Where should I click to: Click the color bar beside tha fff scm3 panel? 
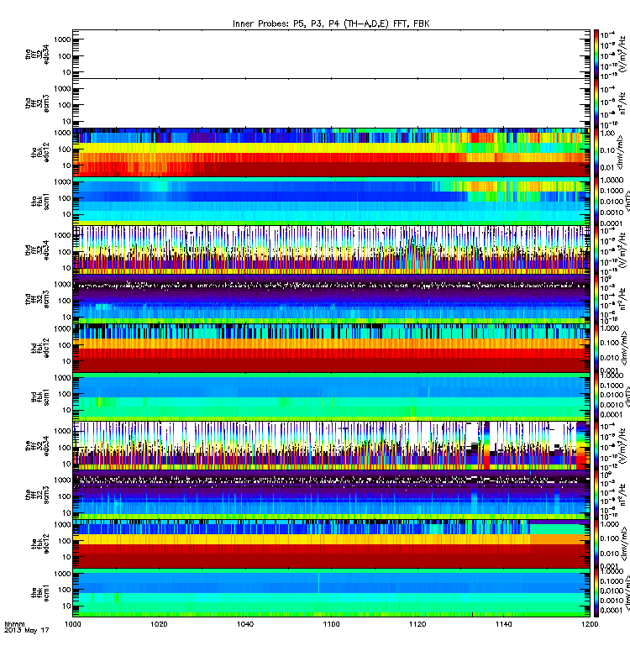[x=596, y=103]
